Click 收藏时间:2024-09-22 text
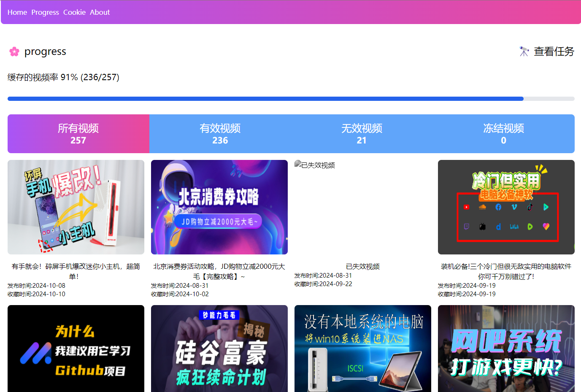581x392 pixels. (323, 284)
